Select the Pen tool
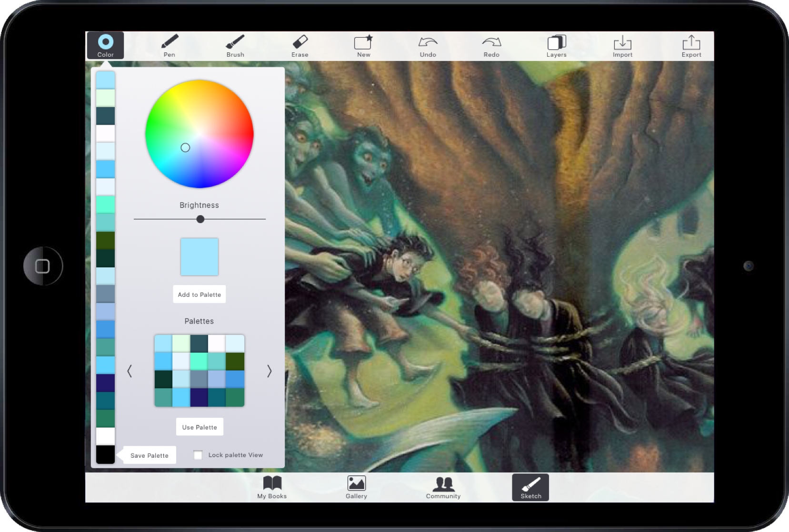Image resolution: width=789 pixels, height=532 pixels. (x=170, y=46)
